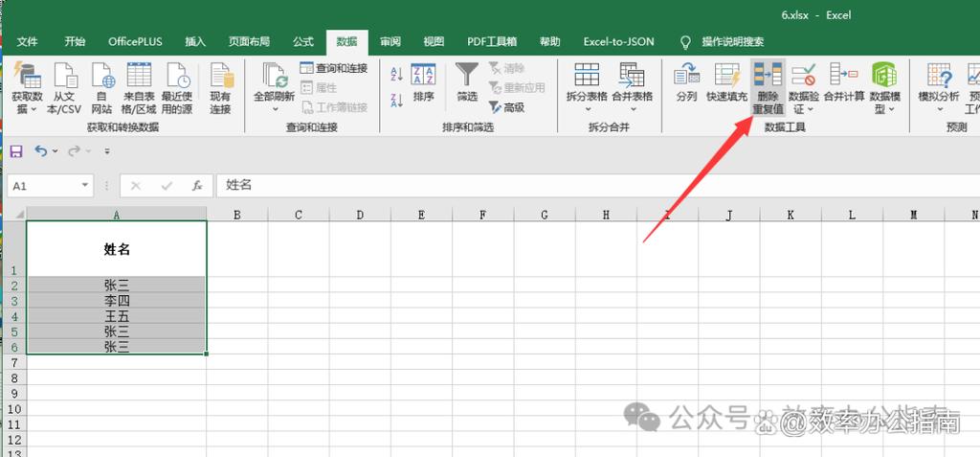980x457 pixels.
Task: Select column A header
Action: click(x=116, y=214)
